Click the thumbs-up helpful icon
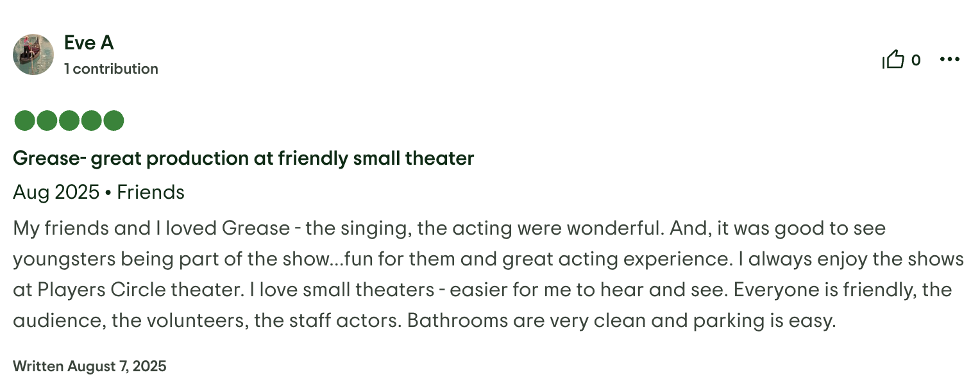Viewport: 980px width, 386px height. pyautogui.click(x=893, y=60)
